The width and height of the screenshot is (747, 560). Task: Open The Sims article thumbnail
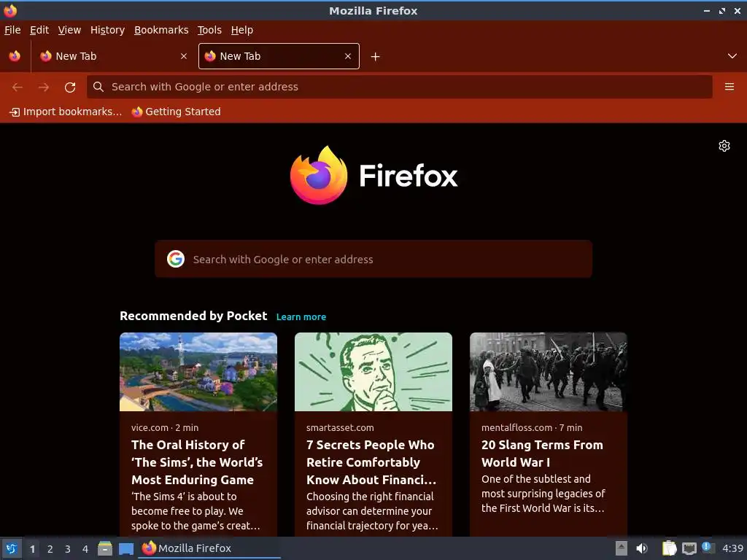(x=198, y=372)
